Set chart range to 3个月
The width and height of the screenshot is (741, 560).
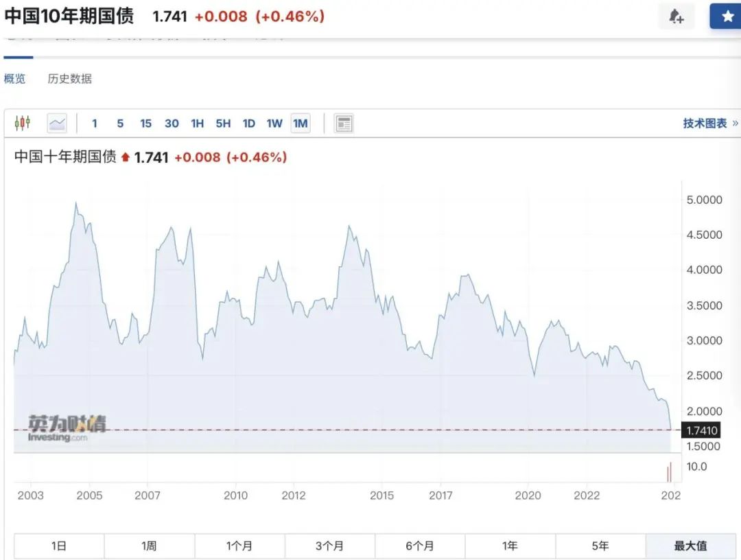click(330, 546)
